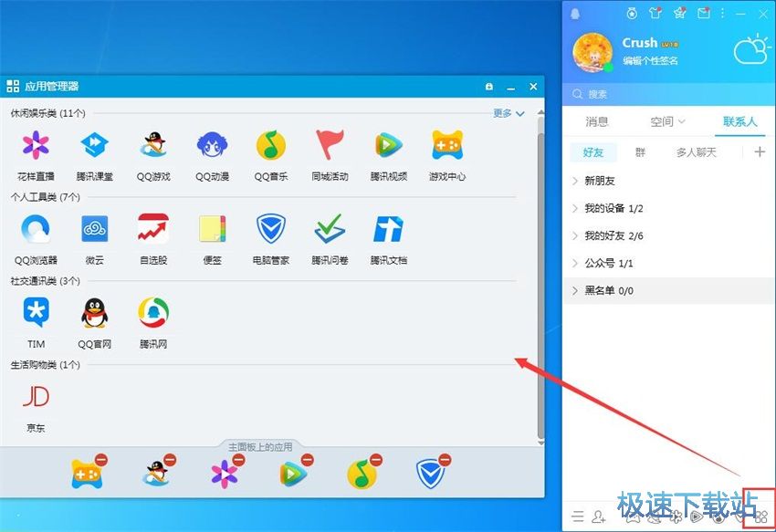Click the 搜索 search box
This screenshot has height=532, width=776.
pos(668,94)
